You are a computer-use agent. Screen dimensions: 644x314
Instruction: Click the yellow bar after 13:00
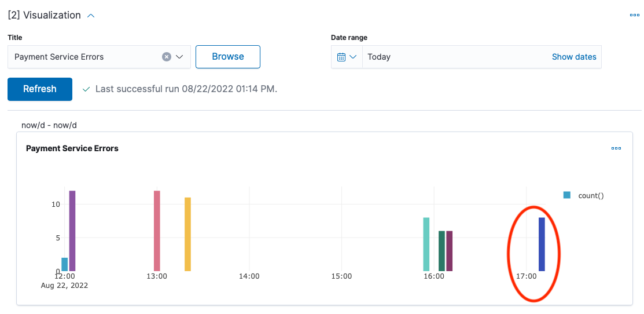point(187,234)
